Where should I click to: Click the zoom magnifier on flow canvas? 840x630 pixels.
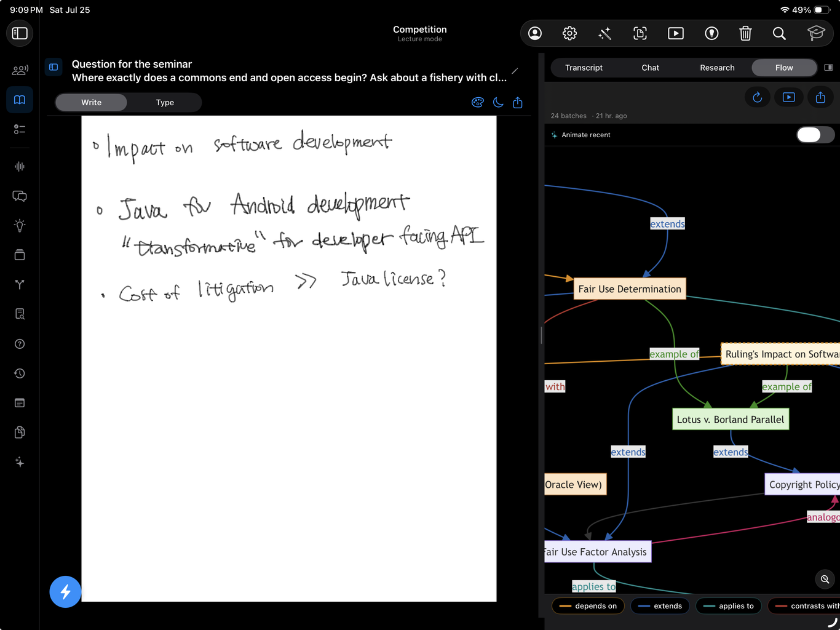(x=825, y=580)
